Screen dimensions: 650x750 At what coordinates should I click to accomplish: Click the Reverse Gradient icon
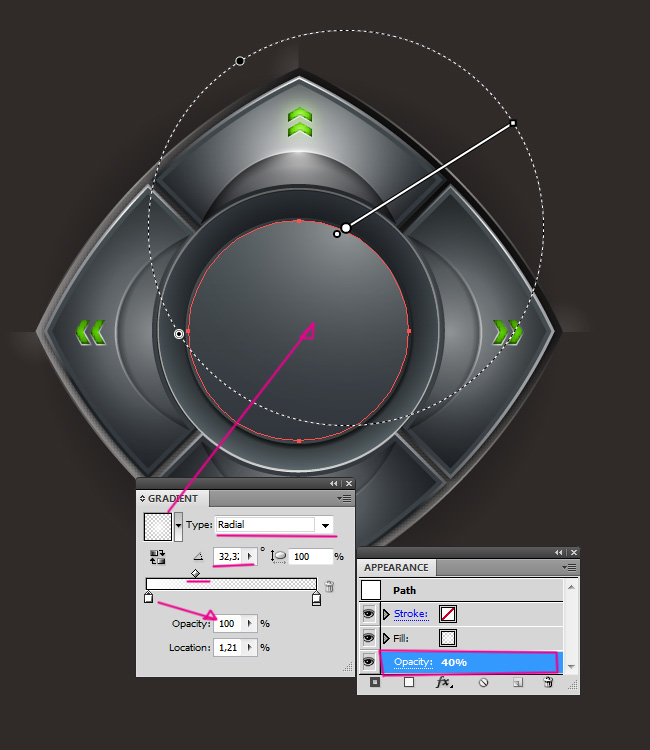[157, 556]
